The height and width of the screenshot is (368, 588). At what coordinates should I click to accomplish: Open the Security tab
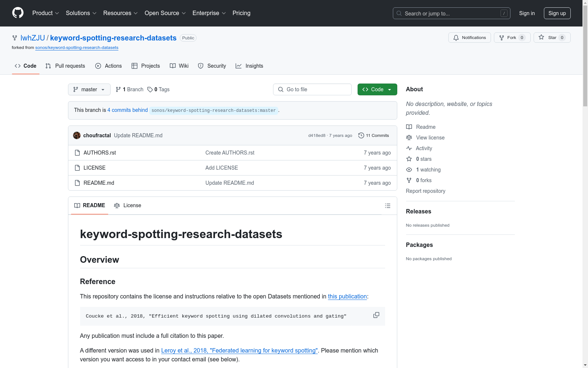[212, 66]
